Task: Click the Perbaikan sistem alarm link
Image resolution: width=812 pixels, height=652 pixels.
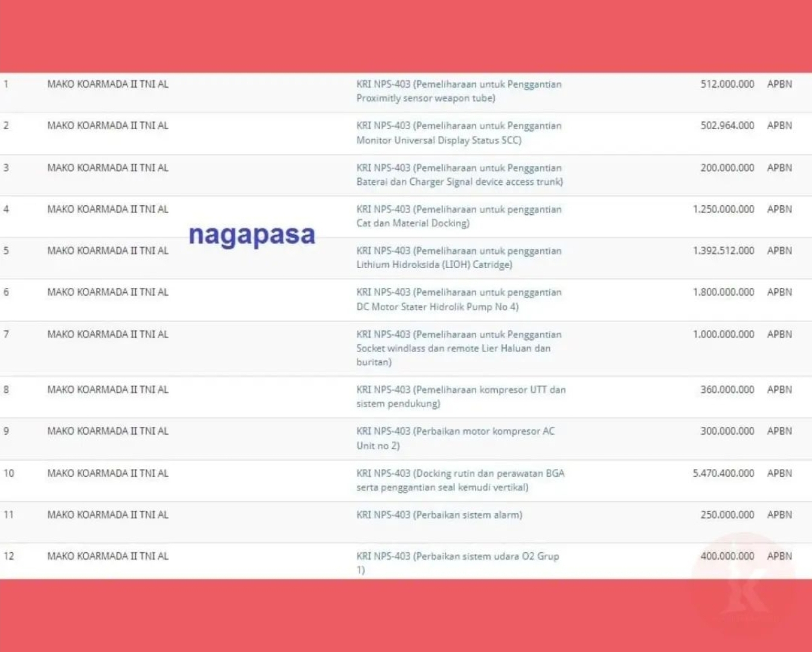Action: [439, 515]
